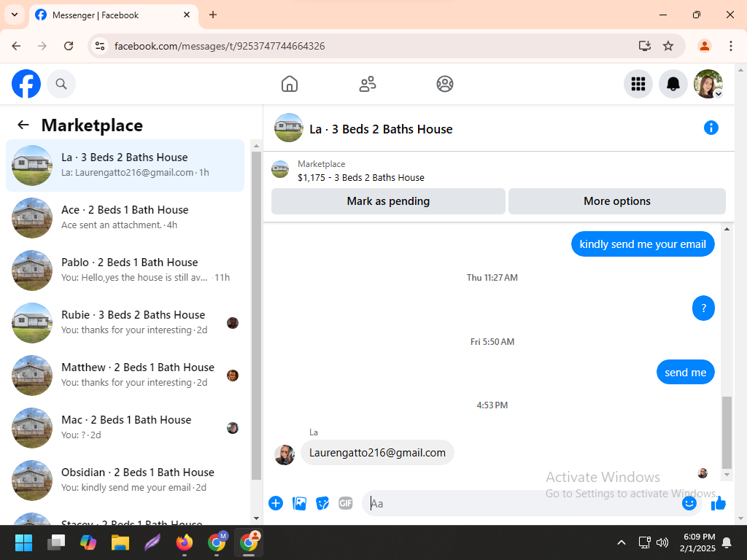The width and height of the screenshot is (747, 560).
Task: Open Ace 2 Beds 1 Bath House conversation
Action: (x=125, y=217)
